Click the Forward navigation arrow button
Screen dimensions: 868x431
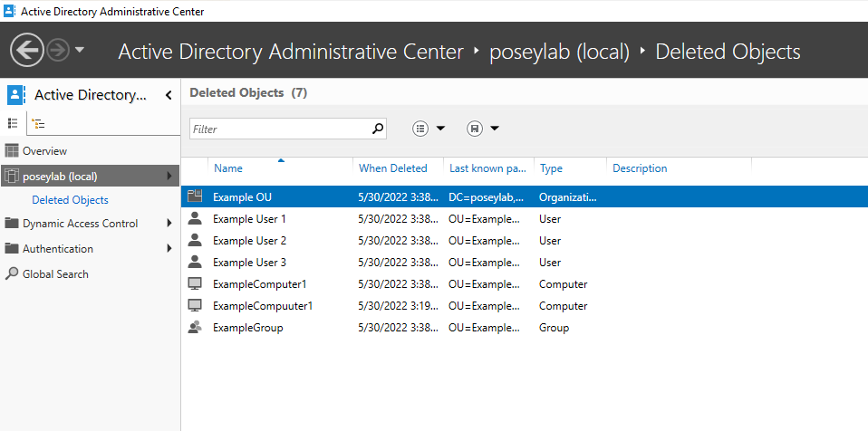pyautogui.click(x=58, y=51)
